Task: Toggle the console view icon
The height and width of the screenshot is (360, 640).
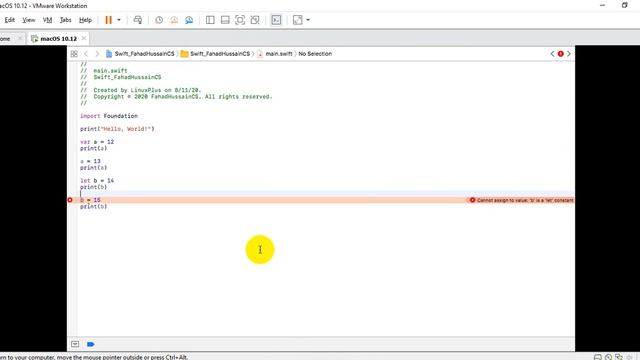Action: [276, 20]
